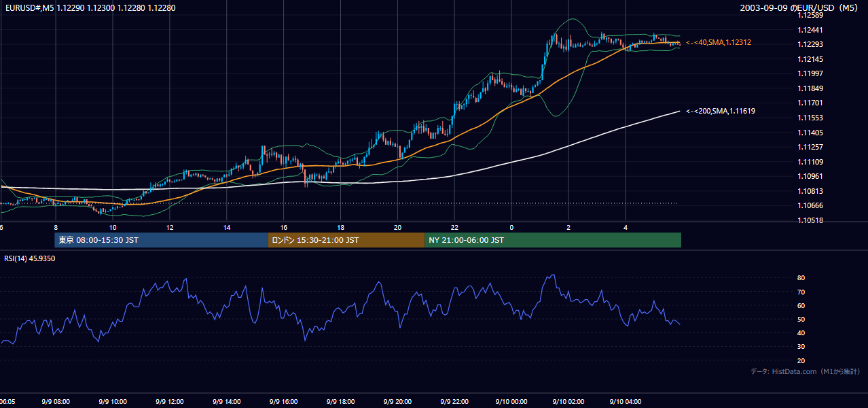The image size is (868, 408).
Task: Click the 9/9 14:00 time label
Action: 227,402
